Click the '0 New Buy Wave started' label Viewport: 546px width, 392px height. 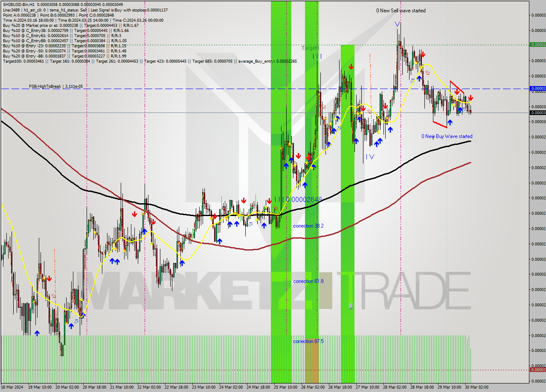pyautogui.click(x=447, y=136)
